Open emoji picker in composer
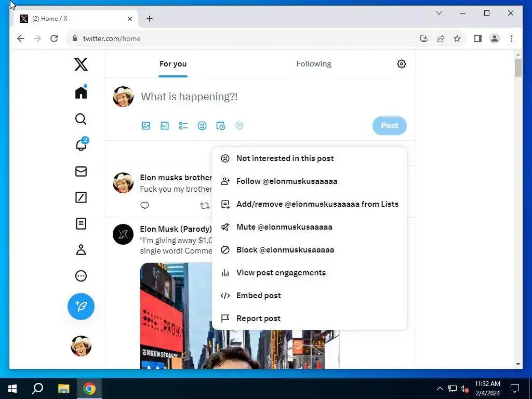 202,126
